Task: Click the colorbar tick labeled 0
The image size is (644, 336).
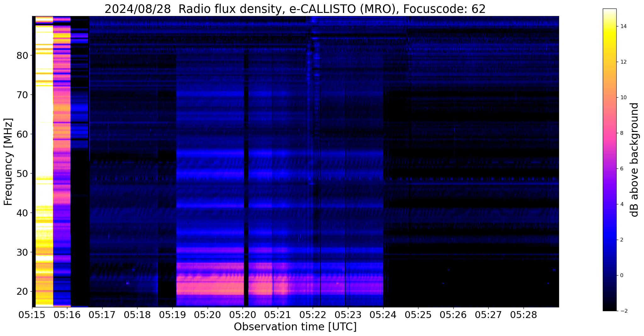Action: 621,276
